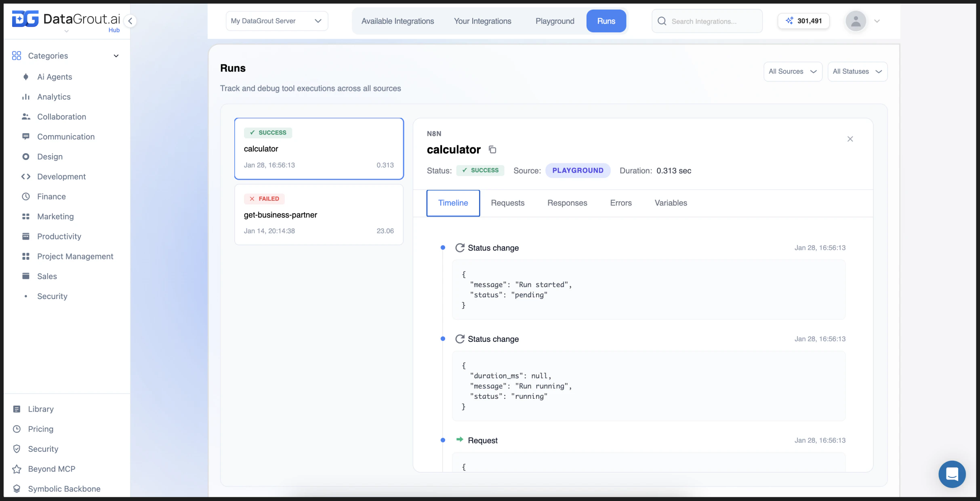Open Beyond MCP via its star icon
The height and width of the screenshot is (501, 980).
click(x=17, y=469)
